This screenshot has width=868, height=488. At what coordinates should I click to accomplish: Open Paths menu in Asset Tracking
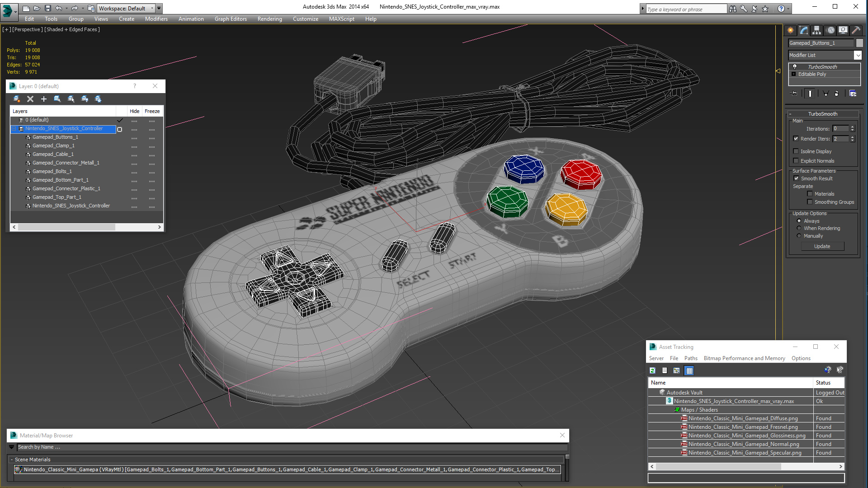691,358
